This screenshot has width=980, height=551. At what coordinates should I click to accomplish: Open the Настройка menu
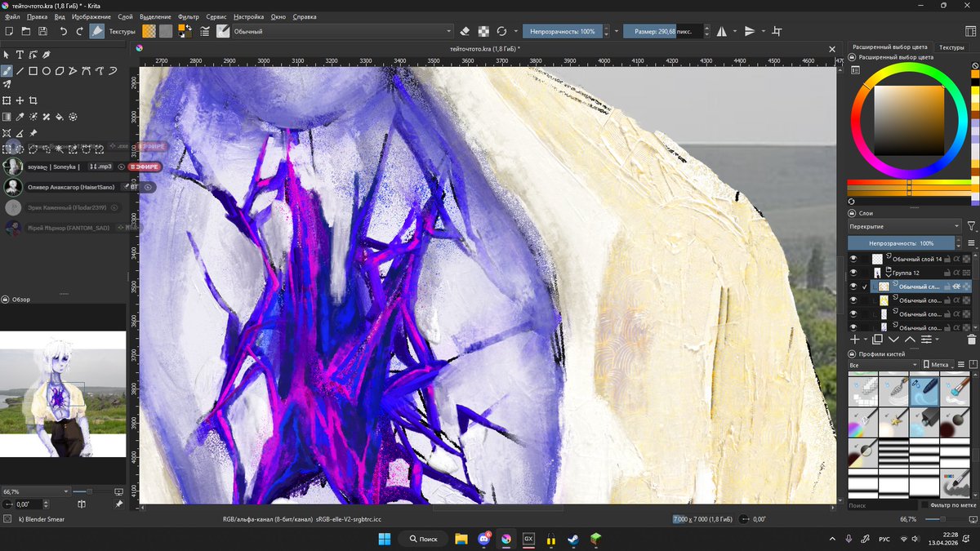(x=248, y=16)
